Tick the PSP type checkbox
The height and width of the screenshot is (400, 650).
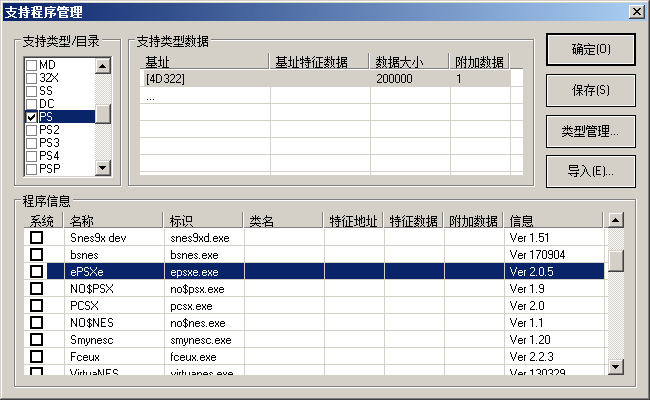tap(31, 169)
